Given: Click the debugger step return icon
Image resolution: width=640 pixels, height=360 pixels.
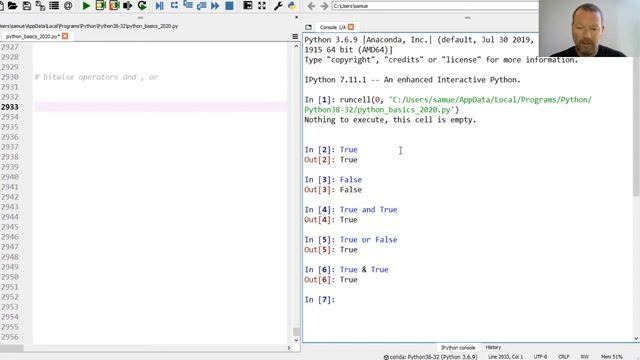Looking at the screenshot, I should tap(201, 6).
